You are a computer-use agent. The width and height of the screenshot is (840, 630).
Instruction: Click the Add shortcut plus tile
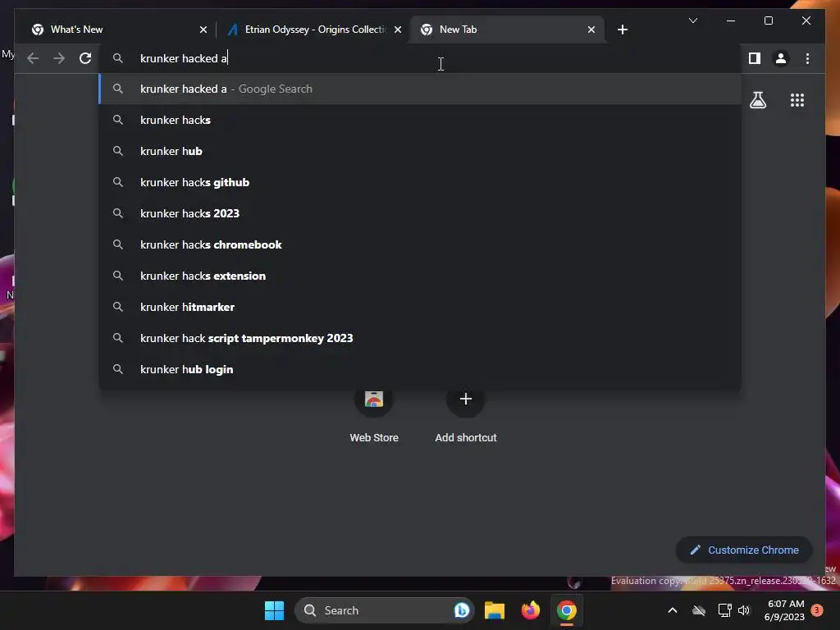pyautogui.click(x=466, y=416)
